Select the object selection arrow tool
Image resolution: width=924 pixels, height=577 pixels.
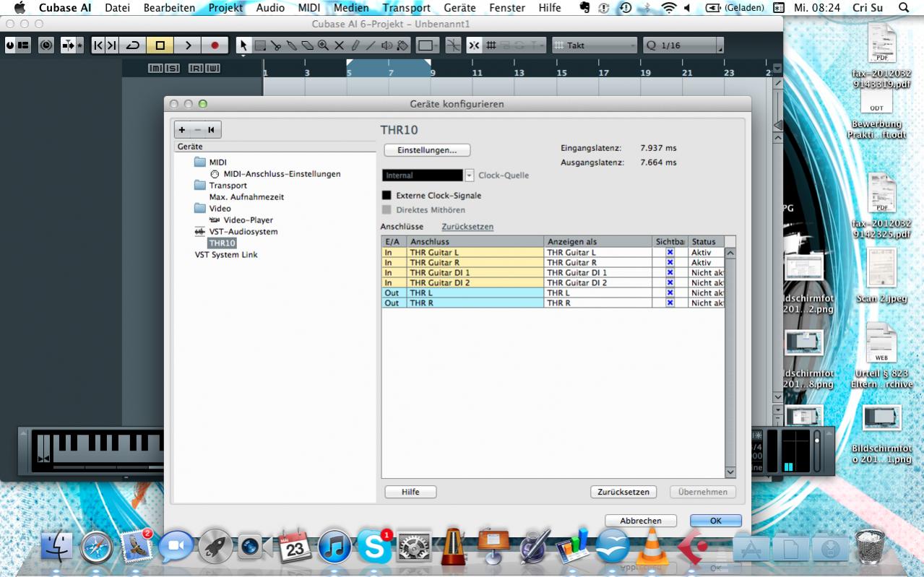(244, 45)
